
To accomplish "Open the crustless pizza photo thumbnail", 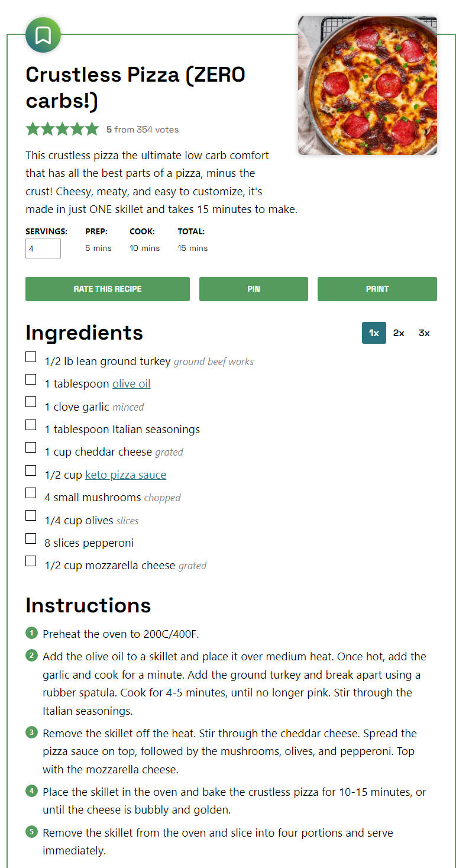I will tap(367, 86).
